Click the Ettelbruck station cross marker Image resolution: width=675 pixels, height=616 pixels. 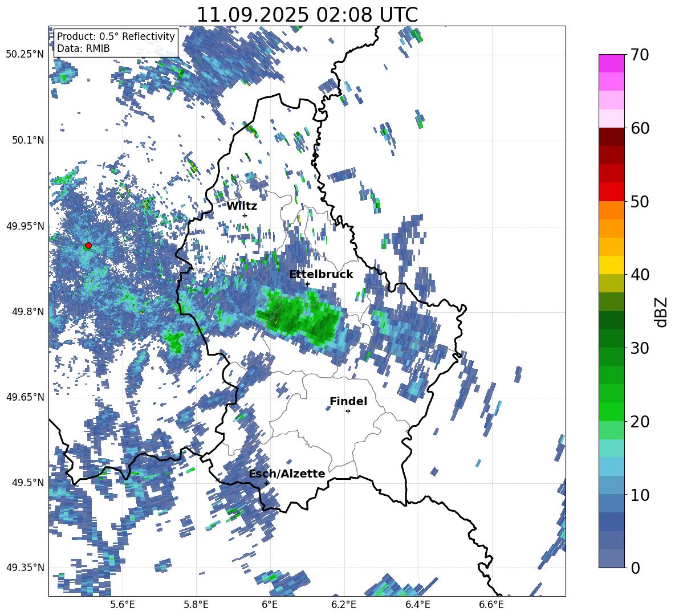point(307,284)
